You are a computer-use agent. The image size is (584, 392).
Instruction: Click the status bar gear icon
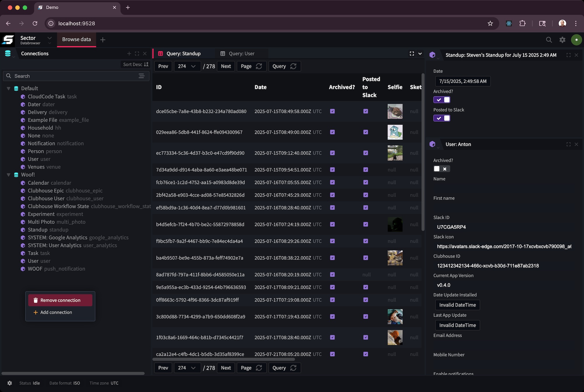click(10, 383)
